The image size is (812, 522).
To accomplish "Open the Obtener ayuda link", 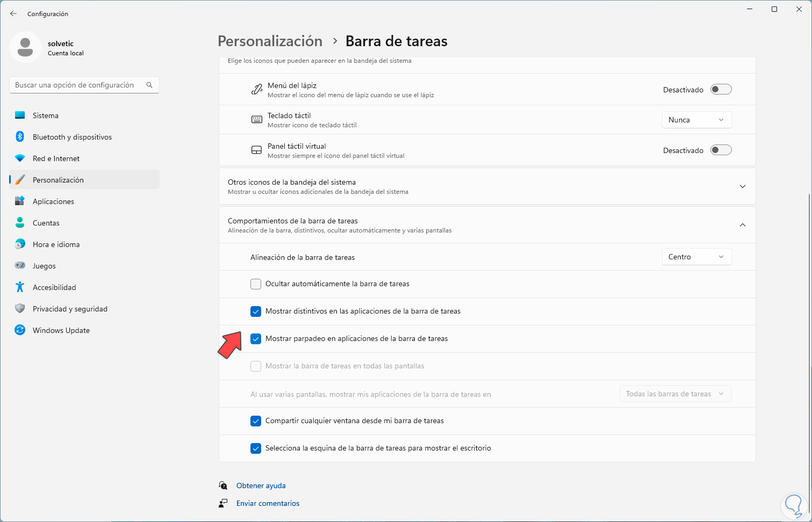I will 261,485.
